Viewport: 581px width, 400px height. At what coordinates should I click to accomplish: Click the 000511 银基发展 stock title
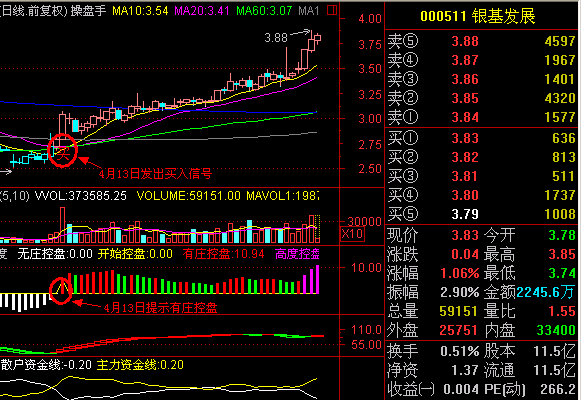tap(478, 16)
